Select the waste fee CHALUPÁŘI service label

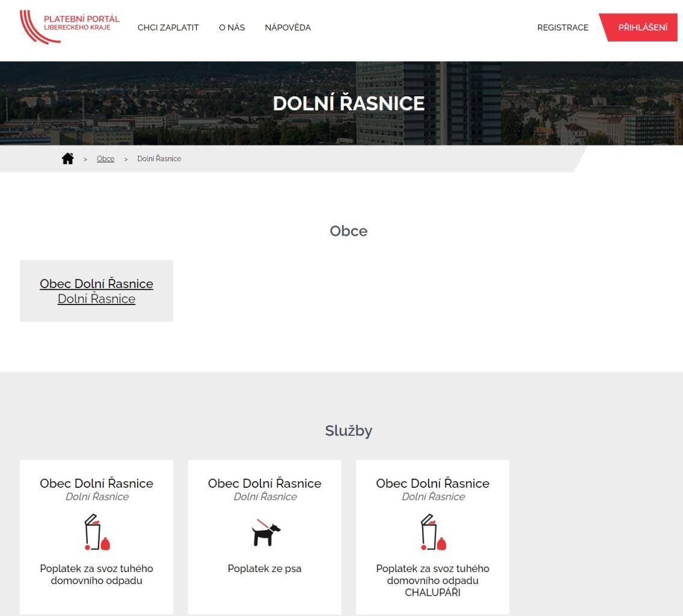point(433,581)
